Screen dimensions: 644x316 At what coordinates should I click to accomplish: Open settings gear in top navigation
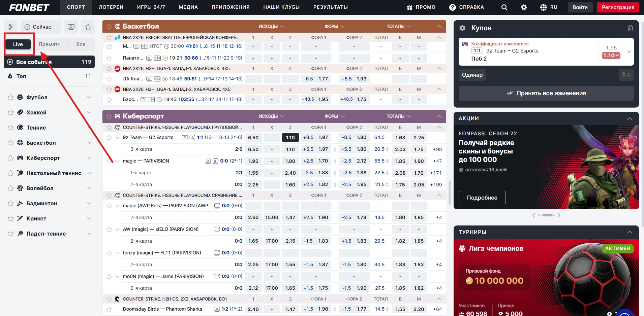click(524, 7)
